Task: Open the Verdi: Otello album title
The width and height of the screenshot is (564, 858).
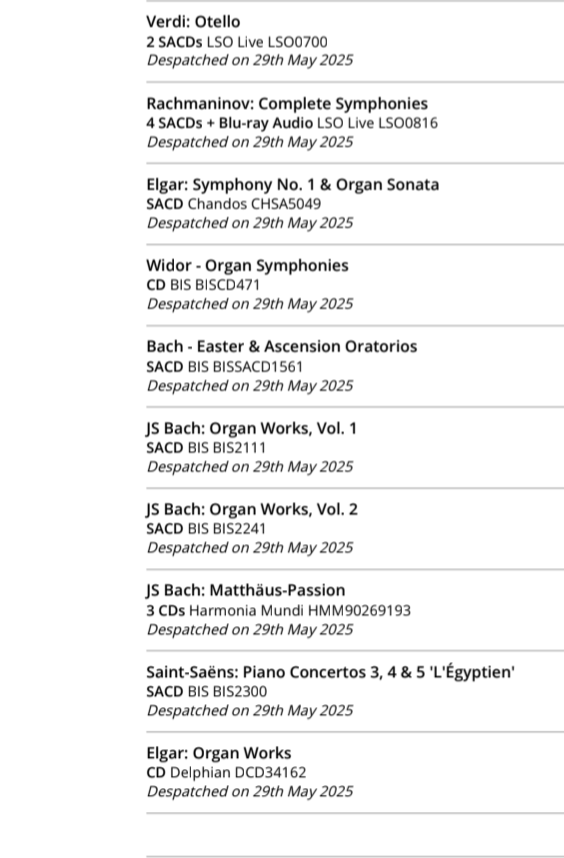Action: [193, 22]
